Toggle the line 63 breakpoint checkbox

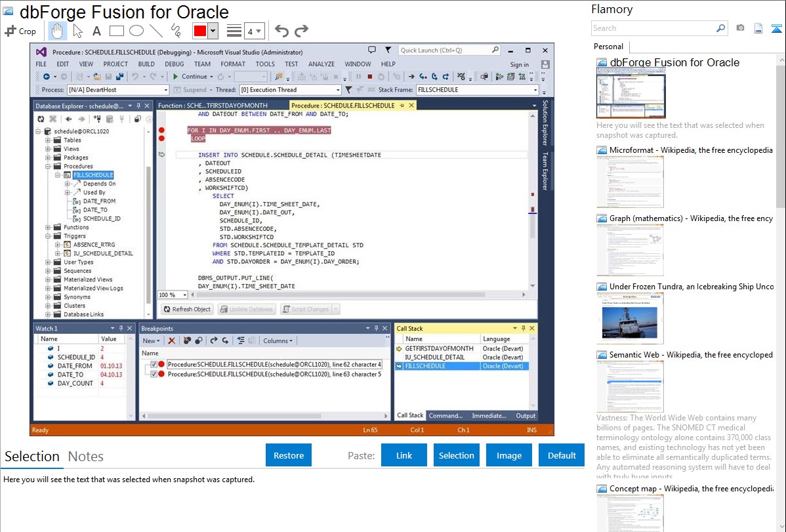[x=154, y=374]
